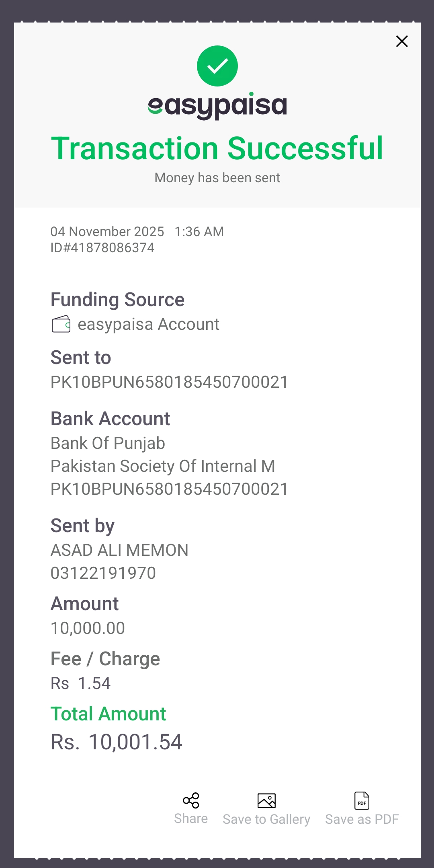Click the easypaisa logo

[x=217, y=106]
